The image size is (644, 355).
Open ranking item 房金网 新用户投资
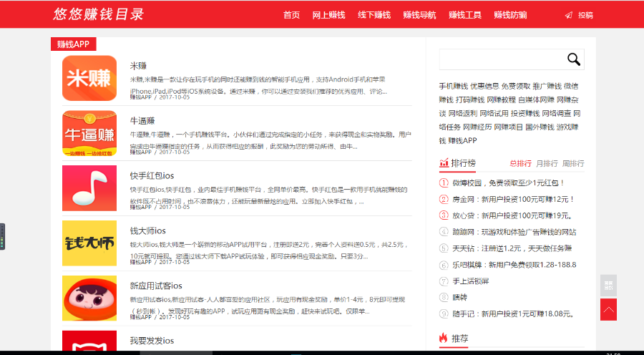click(x=513, y=199)
